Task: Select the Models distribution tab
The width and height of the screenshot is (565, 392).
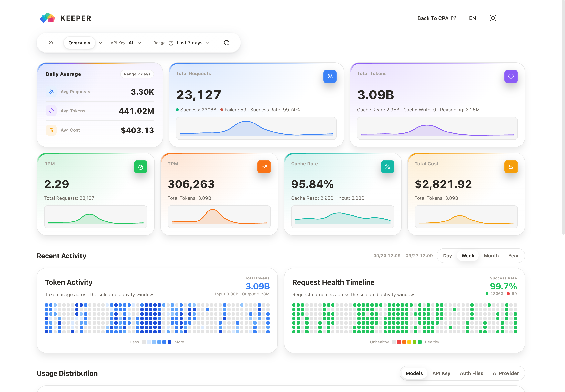Action: [414, 373]
